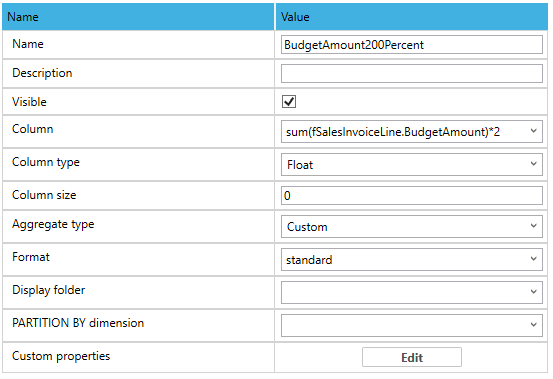Click the Name text field containing BudgetAmount200Percent

coord(412,44)
